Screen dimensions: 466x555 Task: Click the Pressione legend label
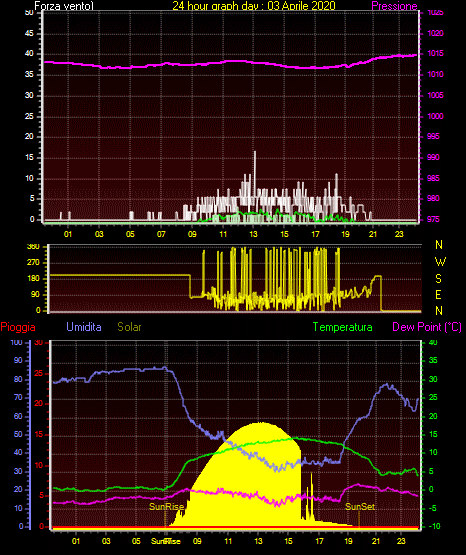pyautogui.click(x=394, y=6)
